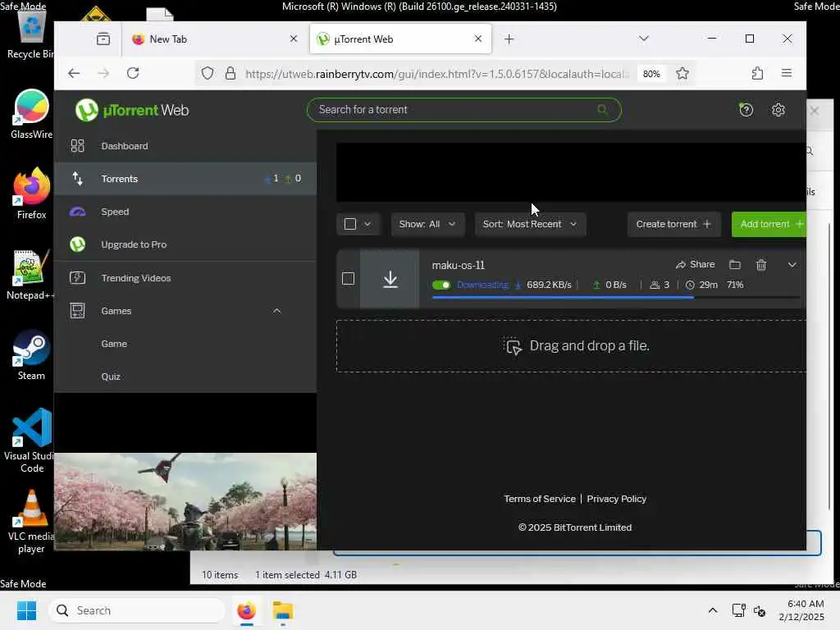This screenshot has width=840, height=630.
Task: Open the Terms of Service link
Action: click(540, 499)
